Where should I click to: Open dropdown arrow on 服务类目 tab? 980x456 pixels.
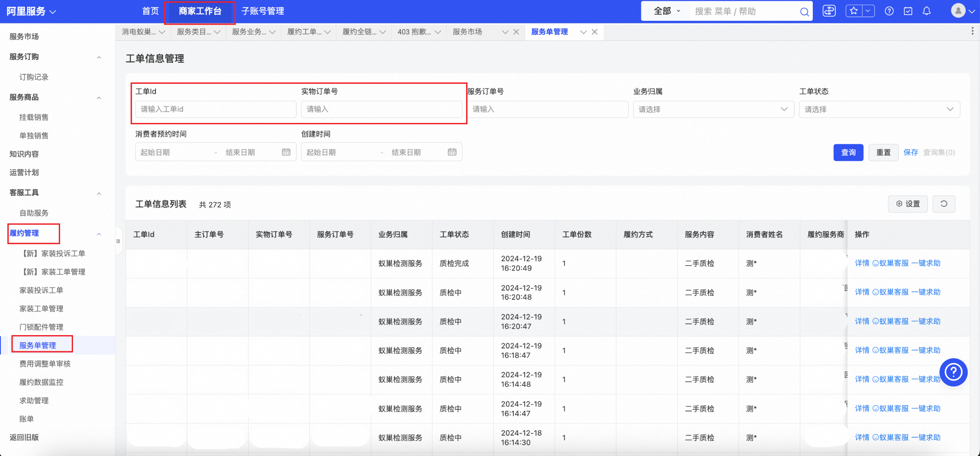[x=217, y=32]
